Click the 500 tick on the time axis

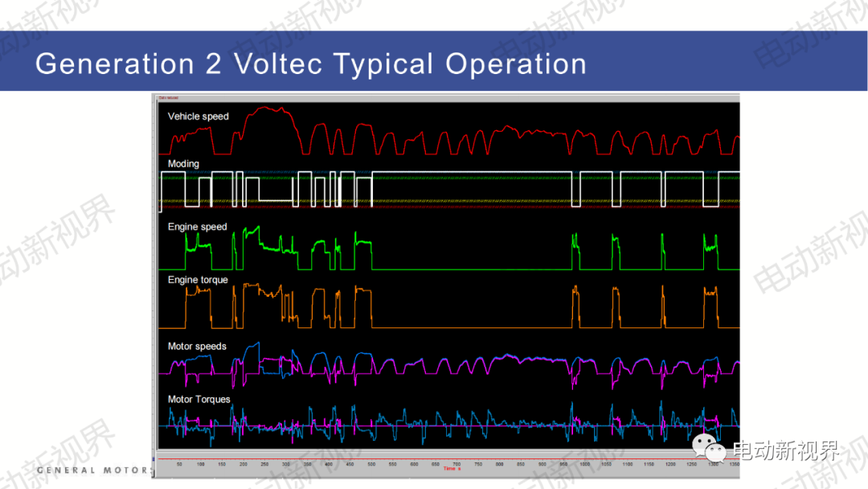tap(371, 464)
